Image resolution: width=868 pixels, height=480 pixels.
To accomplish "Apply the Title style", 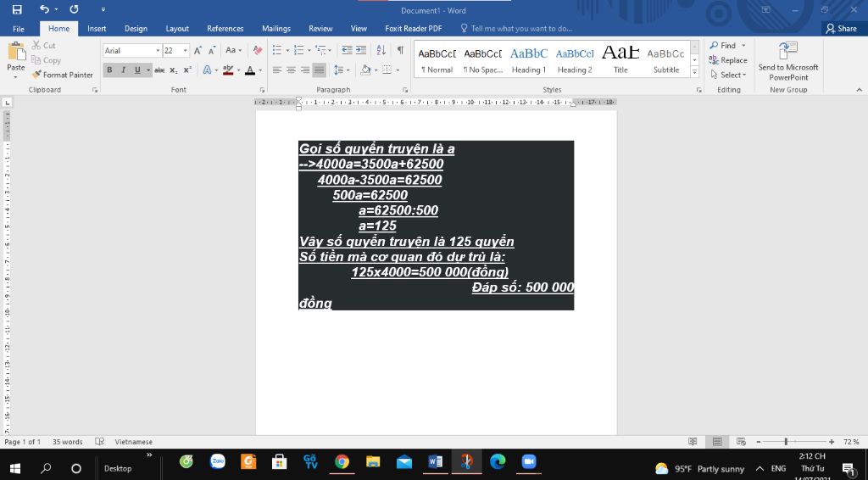I will click(x=620, y=59).
